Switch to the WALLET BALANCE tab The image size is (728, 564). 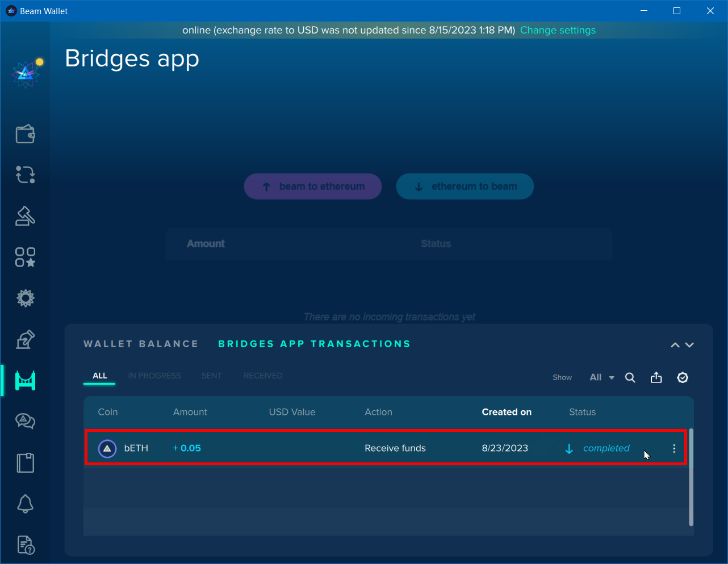pos(141,344)
